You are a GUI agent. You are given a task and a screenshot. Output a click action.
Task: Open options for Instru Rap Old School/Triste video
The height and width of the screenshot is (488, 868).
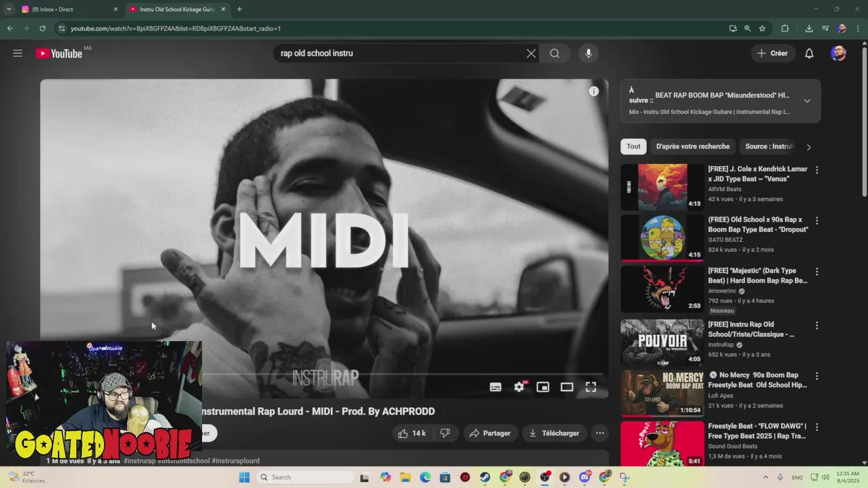coord(816,325)
